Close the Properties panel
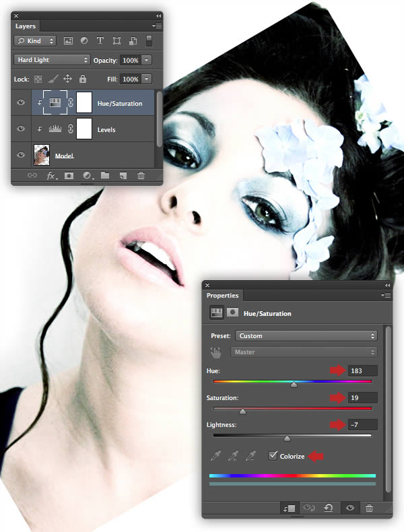 [207, 286]
